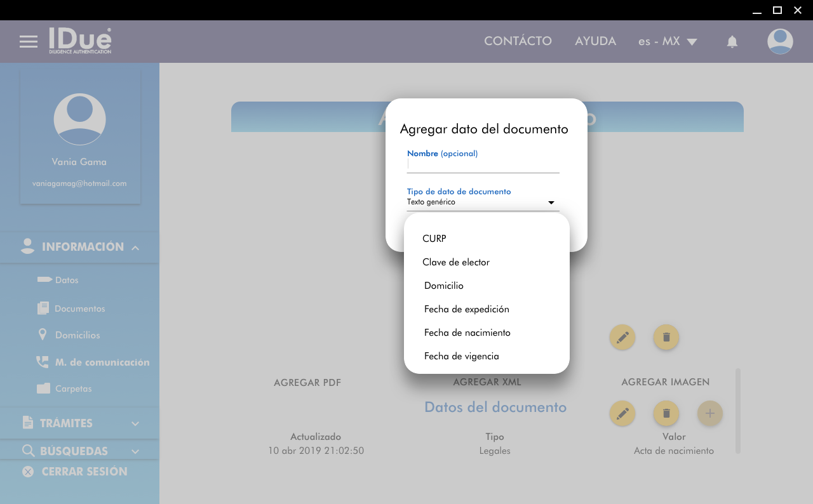Select Clave de elector option
Image resolution: width=813 pixels, height=504 pixels.
(456, 262)
